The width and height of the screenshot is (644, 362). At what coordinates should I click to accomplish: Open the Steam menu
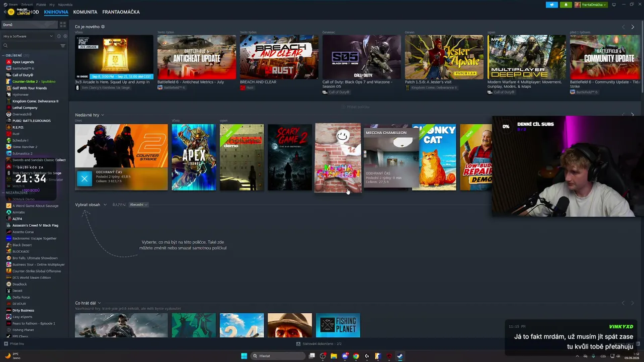pos(13,5)
